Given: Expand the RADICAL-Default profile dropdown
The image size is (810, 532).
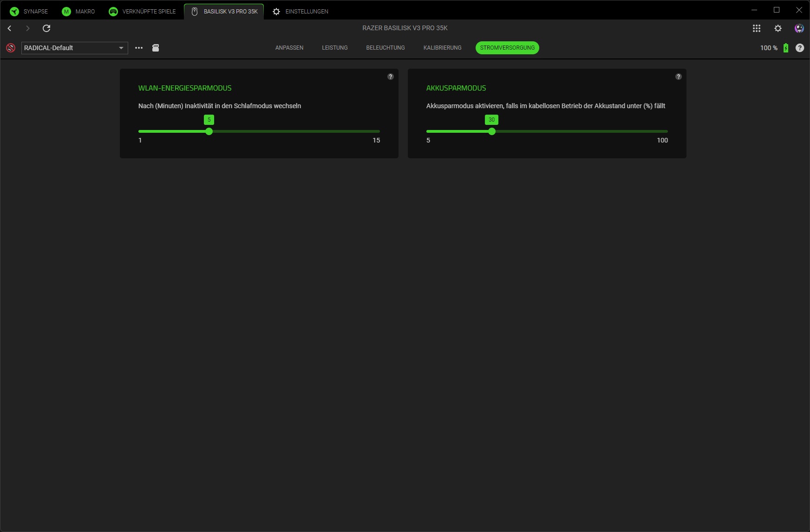Looking at the screenshot, I should [121, 48].
